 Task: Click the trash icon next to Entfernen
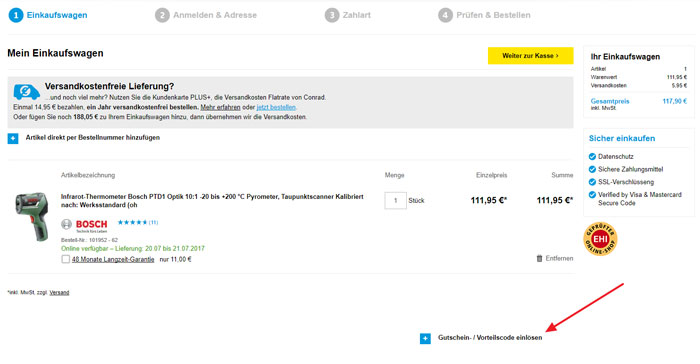[539, 258]
